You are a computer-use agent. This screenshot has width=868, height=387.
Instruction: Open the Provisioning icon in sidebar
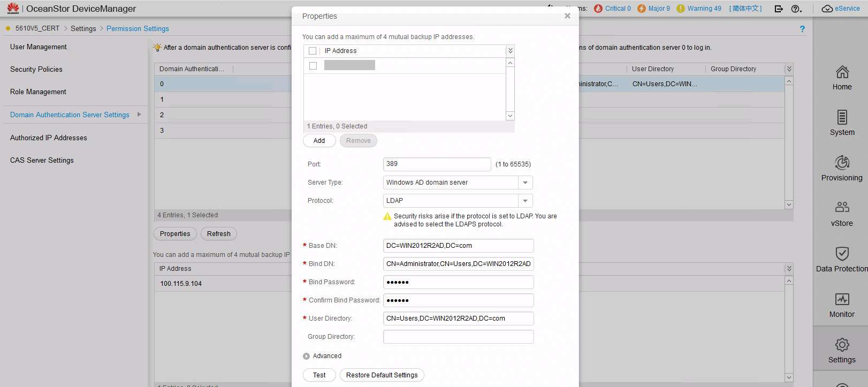pyautogui.click(x=842, y=162)
